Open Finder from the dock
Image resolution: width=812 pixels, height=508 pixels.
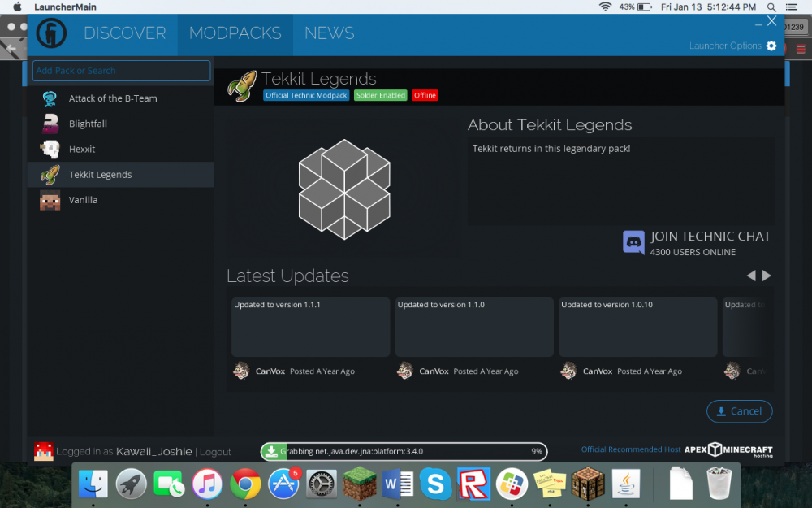click(x=93, y=484)
